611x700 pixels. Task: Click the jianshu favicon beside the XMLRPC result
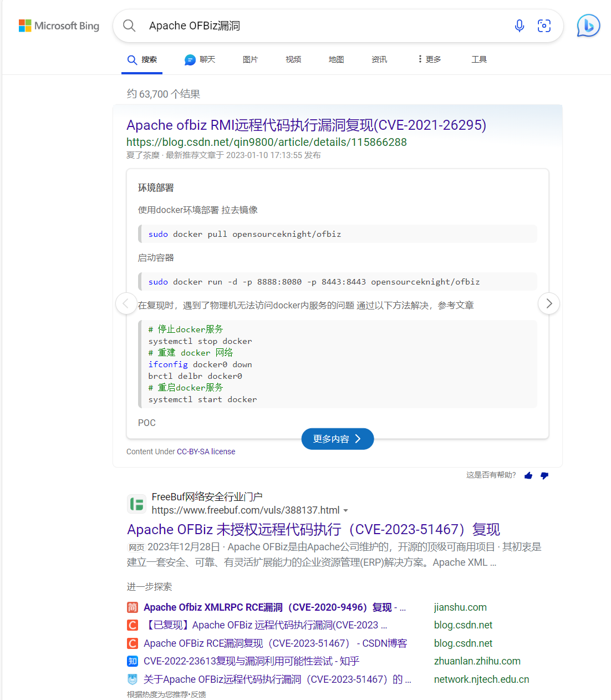tap(132, 607)
